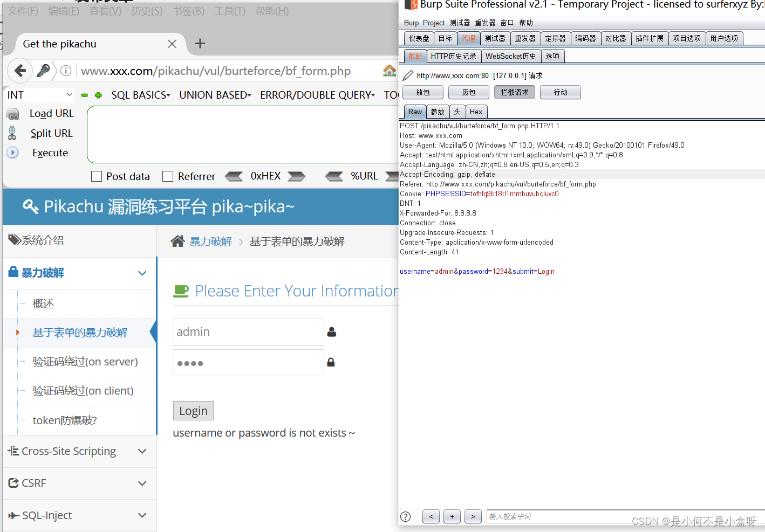Click the '+' search button in Burp
765x532 pixels.
pos(452,516)
